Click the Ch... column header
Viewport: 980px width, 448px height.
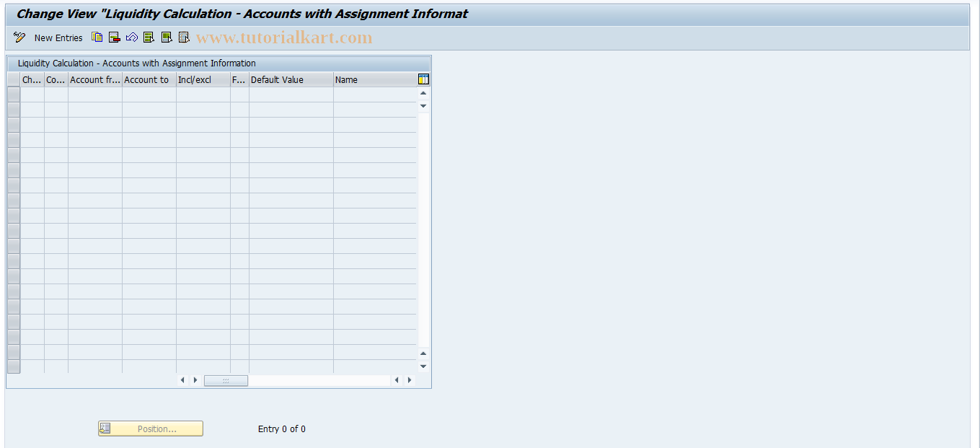32,80
